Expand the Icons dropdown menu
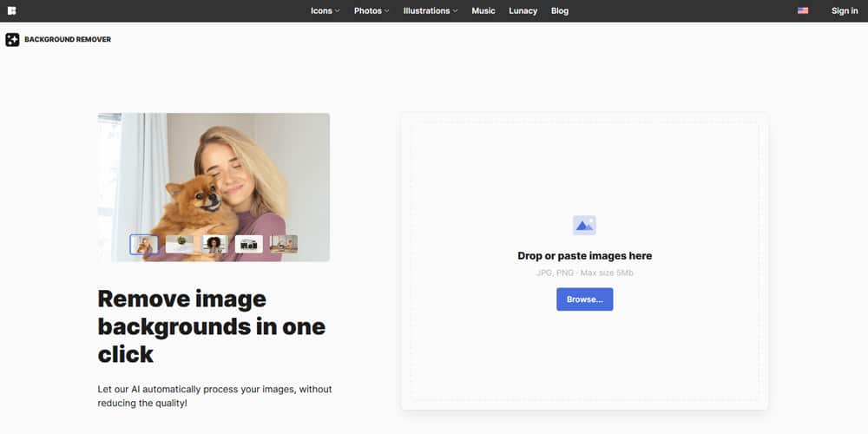 point(325,10)
